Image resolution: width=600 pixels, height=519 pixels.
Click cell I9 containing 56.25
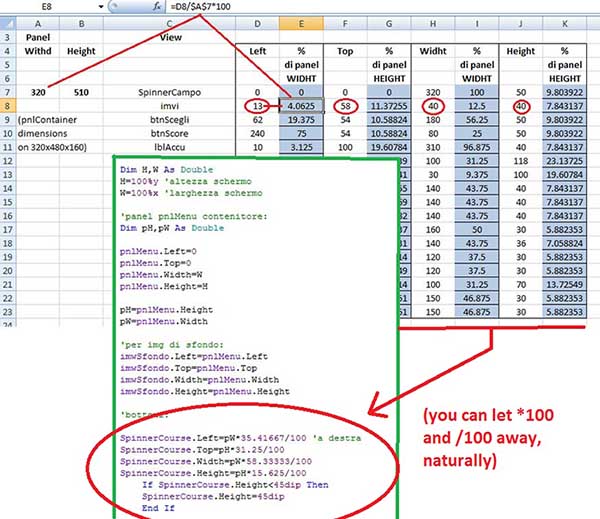click(477, 120)
